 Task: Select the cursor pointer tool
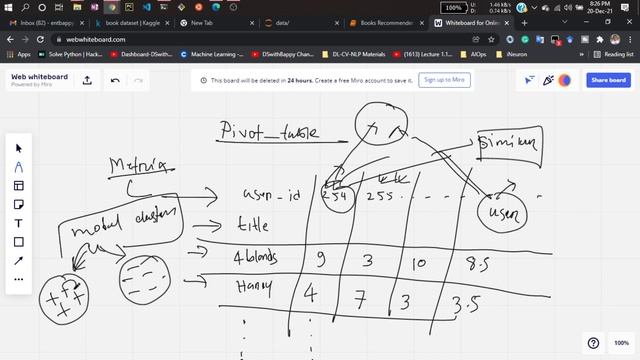(18, 148)
